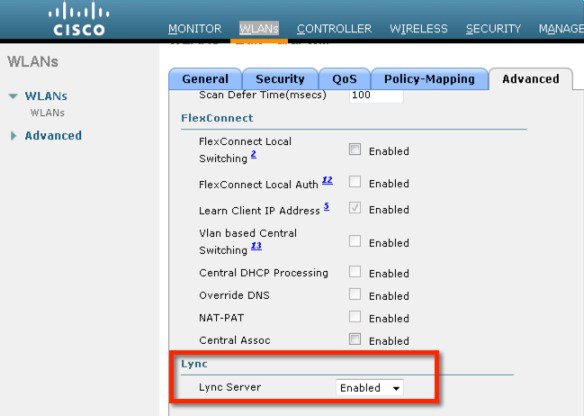Click the Cisco logo
Screen dimensions: 584x416
coord(79,19)
